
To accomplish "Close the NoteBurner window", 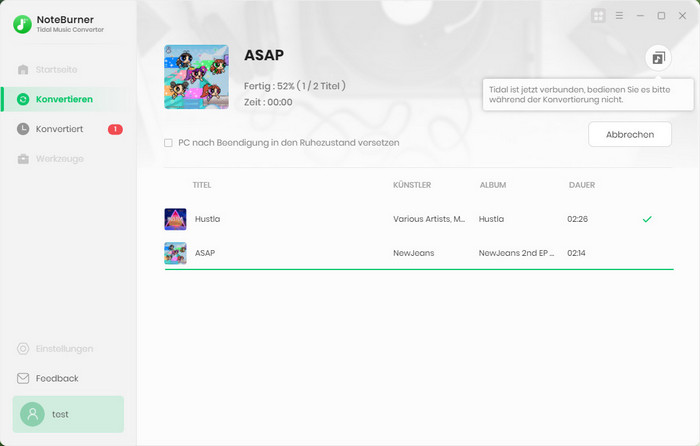I will tap(683, 16).
